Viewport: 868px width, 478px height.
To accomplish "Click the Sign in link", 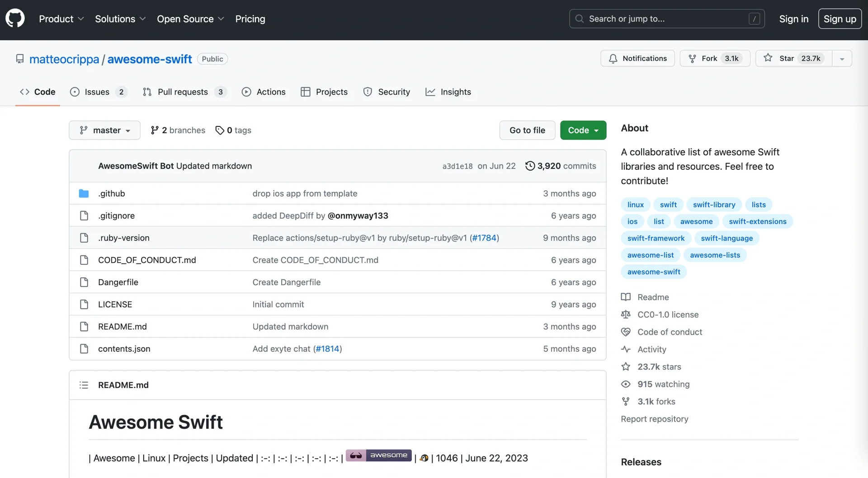I will point(793,19).
